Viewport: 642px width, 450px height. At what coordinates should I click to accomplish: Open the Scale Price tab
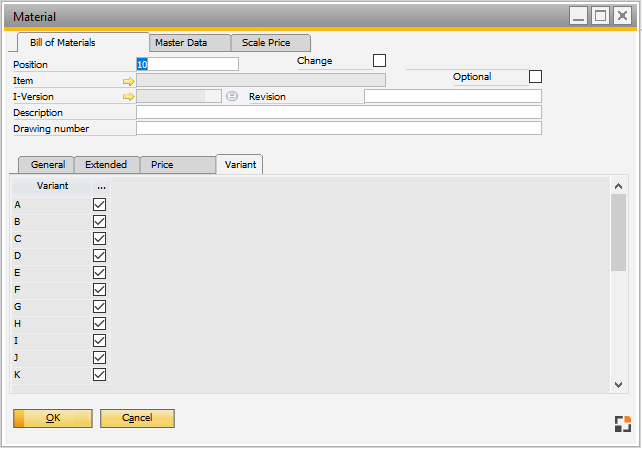(x=266, y=43)
